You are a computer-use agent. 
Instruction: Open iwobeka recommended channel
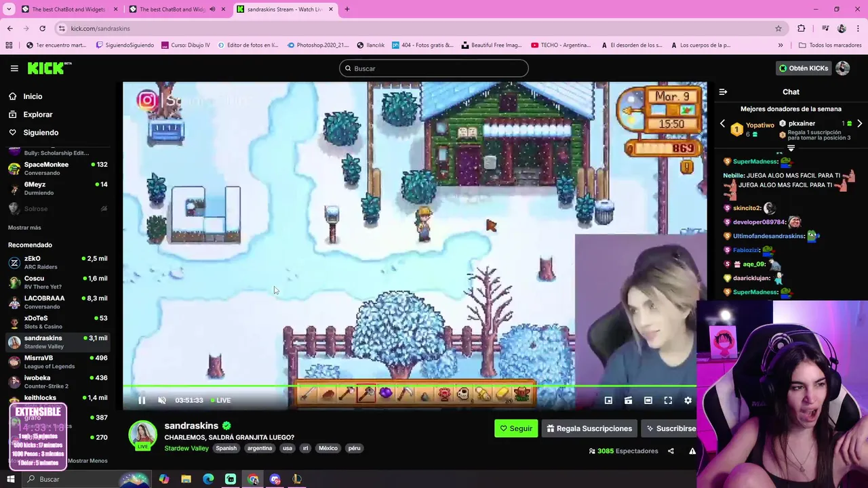coord(58,382)
